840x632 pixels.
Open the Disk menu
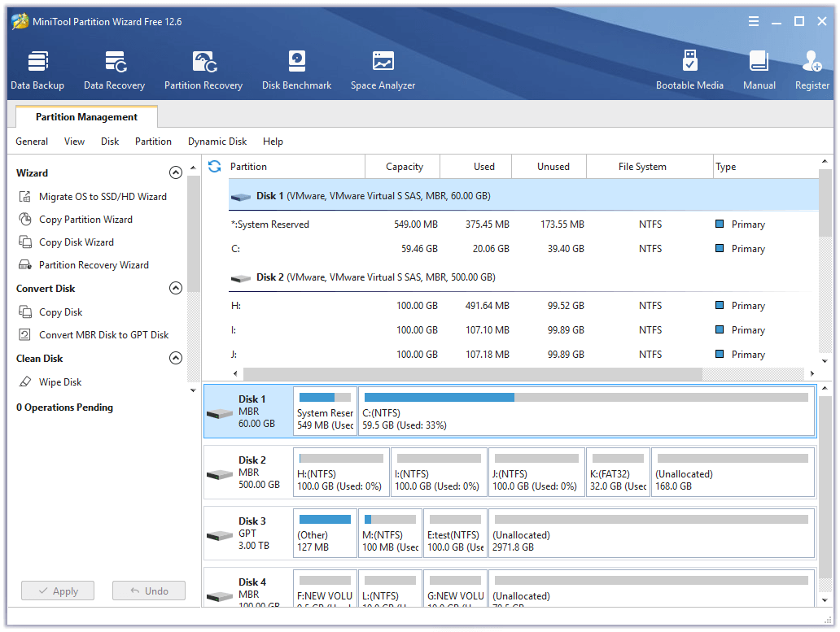tap(110, 142)
